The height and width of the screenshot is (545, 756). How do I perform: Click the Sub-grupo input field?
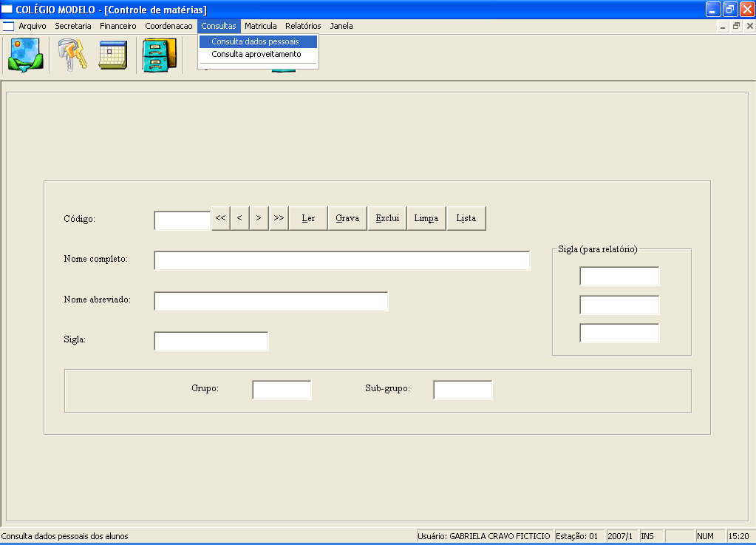[463, 390]
